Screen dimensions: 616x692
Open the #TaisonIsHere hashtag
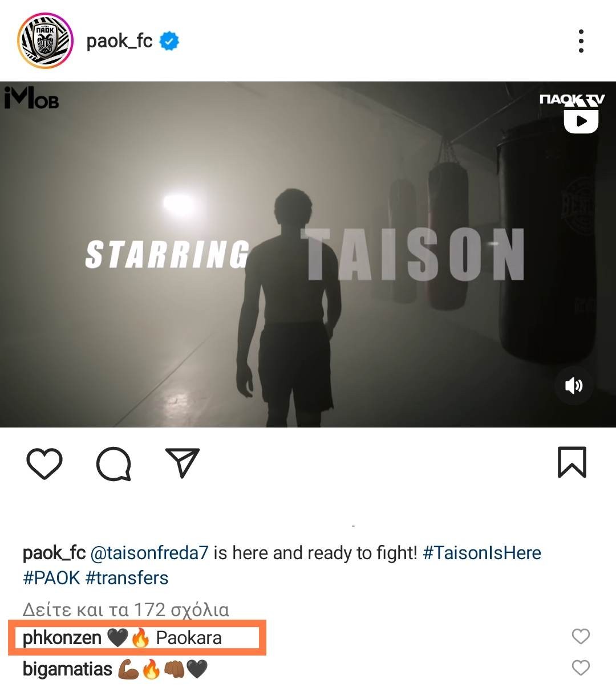tap(482, 553)
